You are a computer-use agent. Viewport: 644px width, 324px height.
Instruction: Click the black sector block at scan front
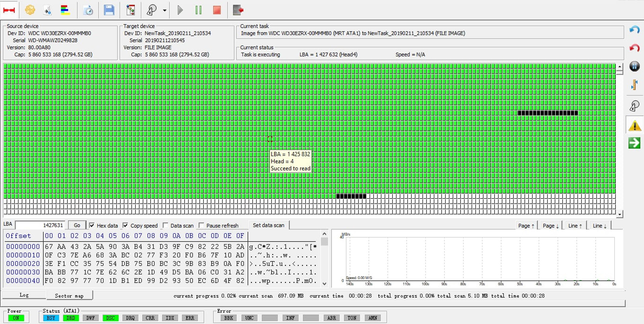coord(351,196)
